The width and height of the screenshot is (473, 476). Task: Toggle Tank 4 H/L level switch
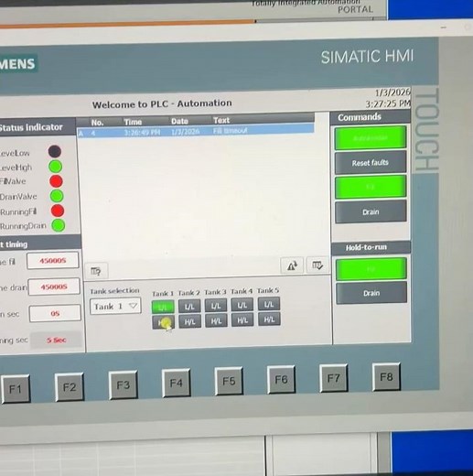pos(242,320)
